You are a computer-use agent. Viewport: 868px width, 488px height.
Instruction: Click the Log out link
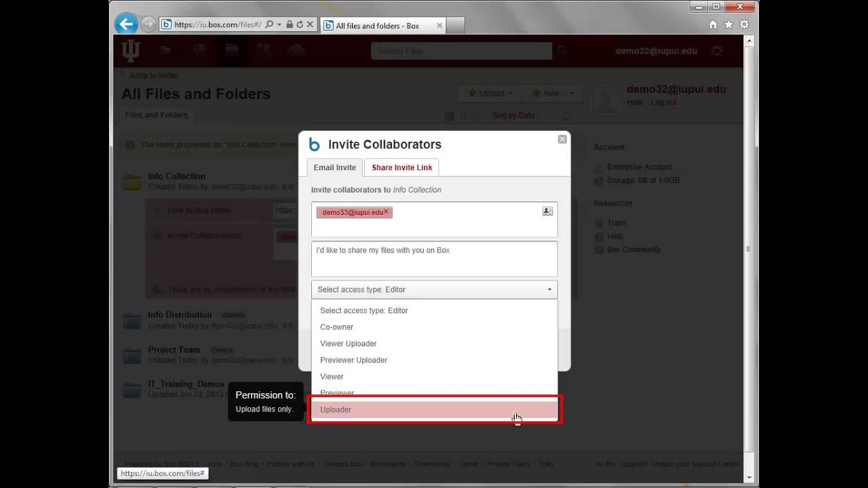coord(664,102)
